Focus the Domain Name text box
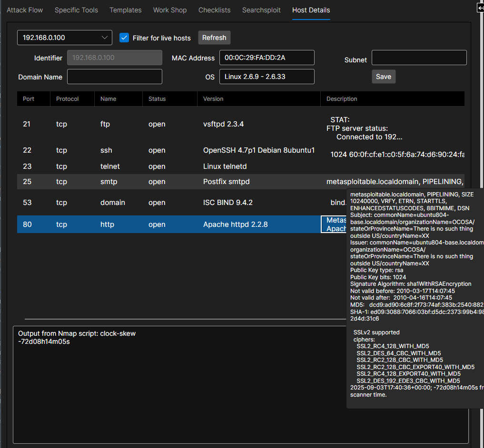This screenshot has width=484, height=448. [114, 77]
